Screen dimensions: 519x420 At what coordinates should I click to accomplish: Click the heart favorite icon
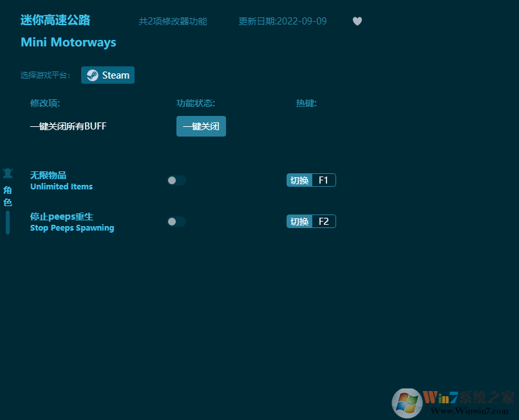pos(357,21)
